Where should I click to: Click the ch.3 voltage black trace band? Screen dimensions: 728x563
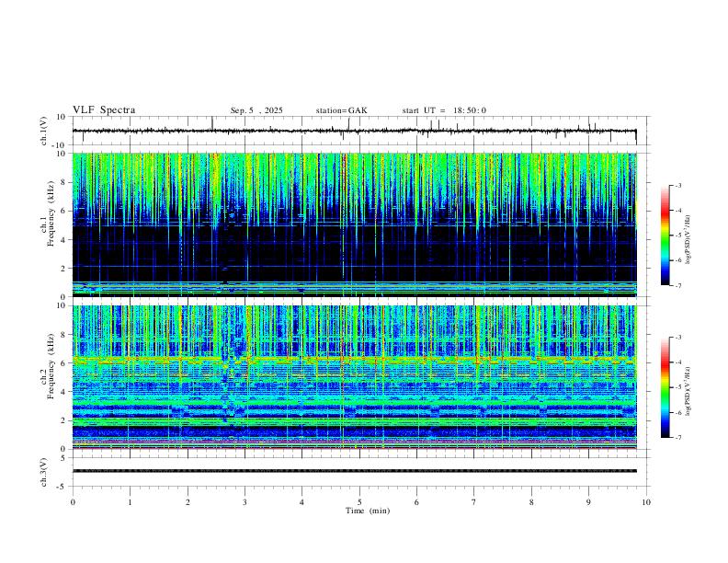click(x=354, y=471)
